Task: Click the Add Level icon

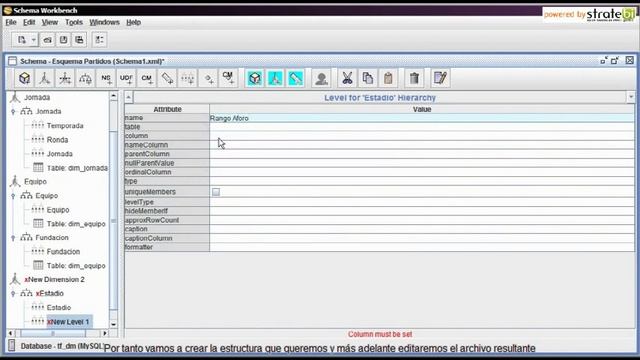Action: pyautogui.click(x=188, y=78)
